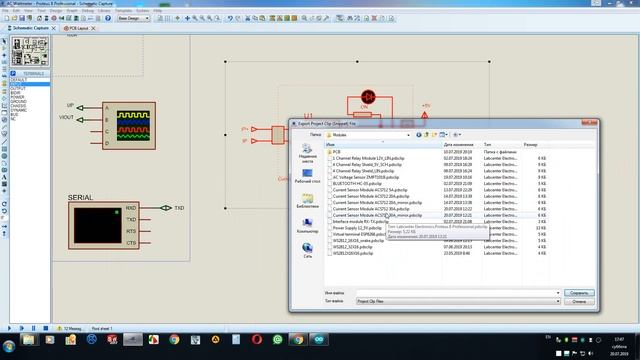Click the Save button in the export dialog
This screenshot has width=640, height=360.
point(579,293)
